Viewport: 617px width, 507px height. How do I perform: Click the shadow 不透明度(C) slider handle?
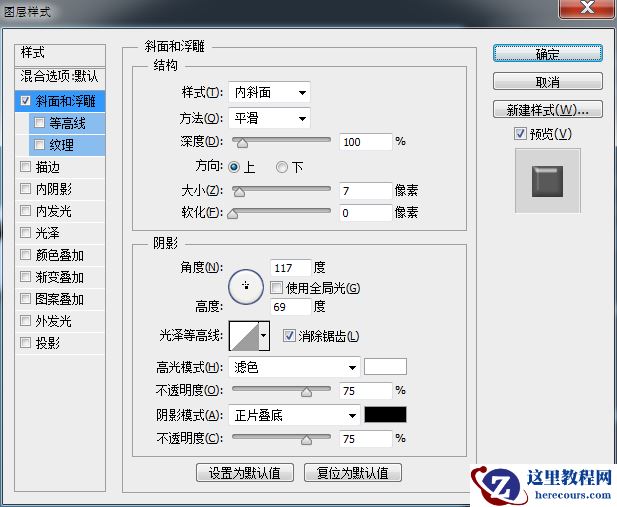click(307, 440)
